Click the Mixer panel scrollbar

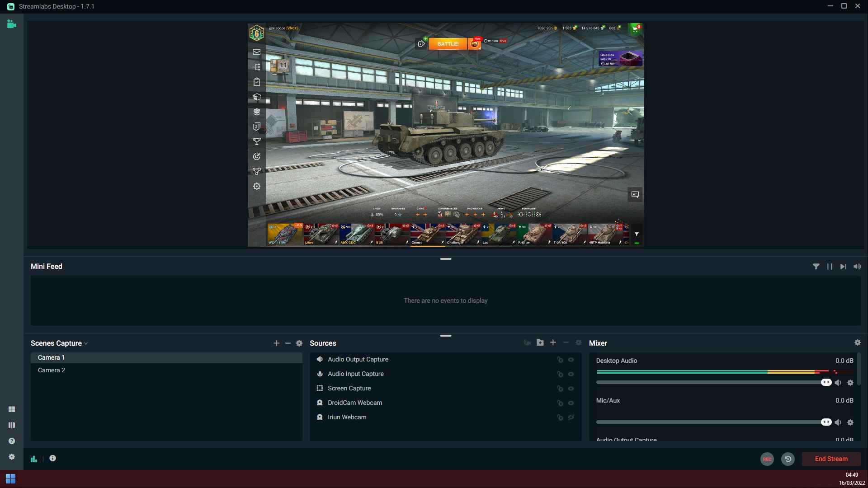point(859,370)
